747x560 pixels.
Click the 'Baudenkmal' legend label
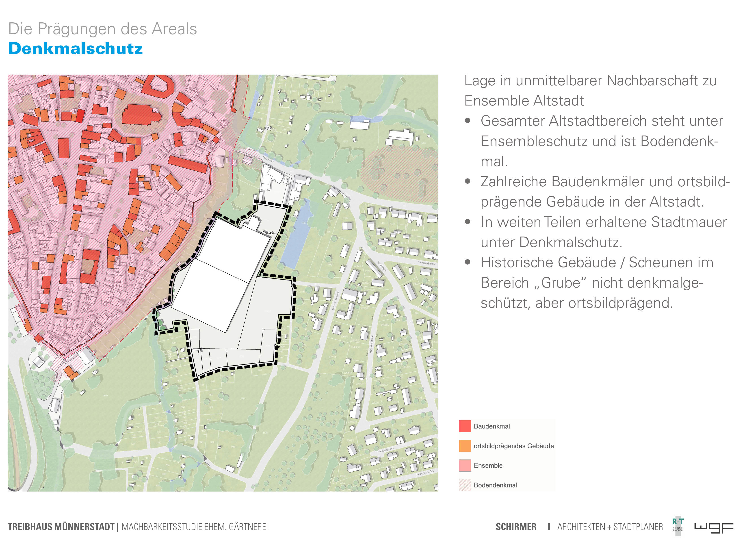tap(492, 426)
